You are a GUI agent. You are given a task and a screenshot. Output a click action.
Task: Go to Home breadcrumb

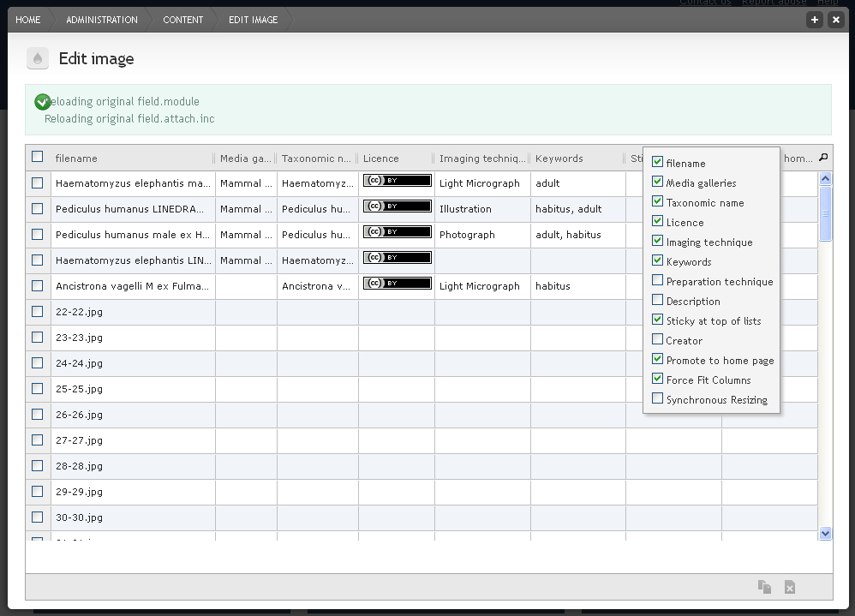[27, 20]
